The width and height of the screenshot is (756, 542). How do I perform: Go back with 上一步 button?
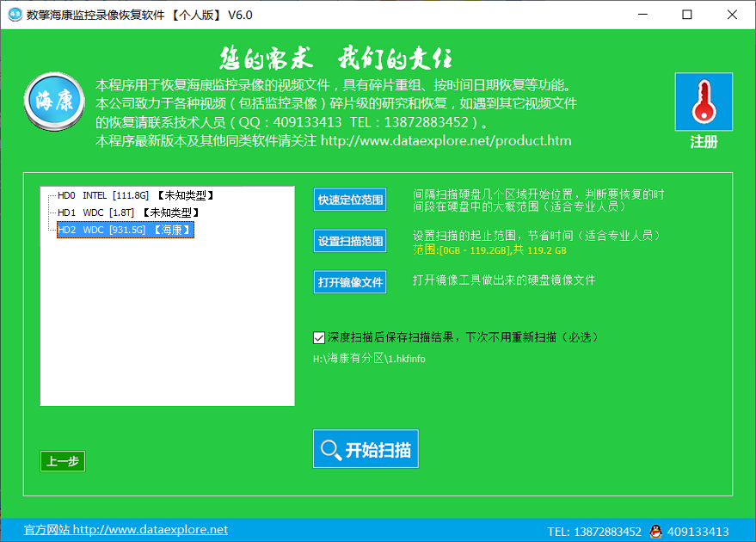click(63, 461)
